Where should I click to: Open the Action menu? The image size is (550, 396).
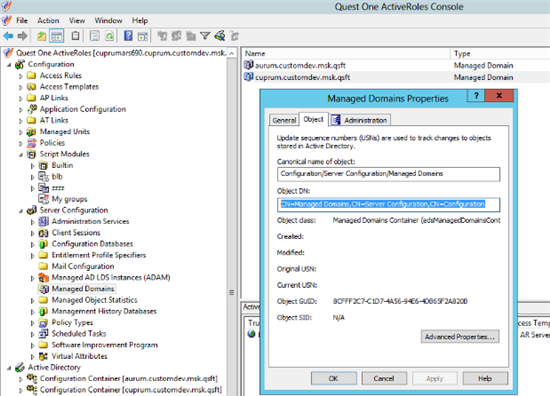(48, 20)
